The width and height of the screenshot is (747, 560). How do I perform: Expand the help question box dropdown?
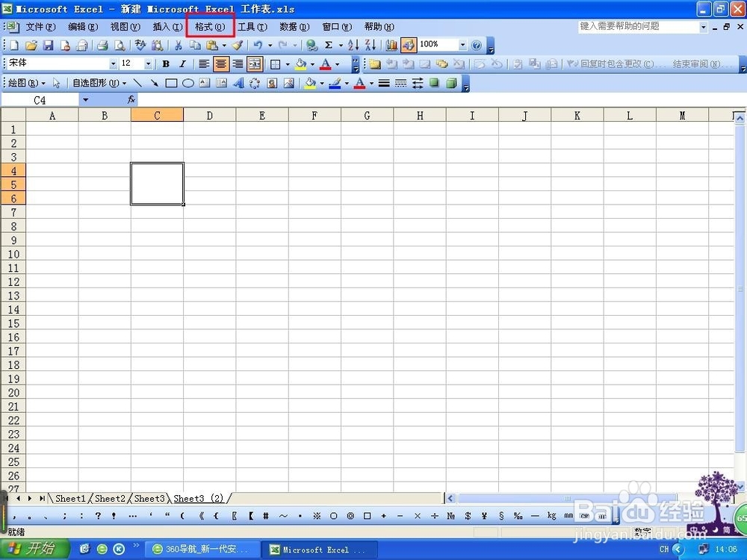(703, 27)
